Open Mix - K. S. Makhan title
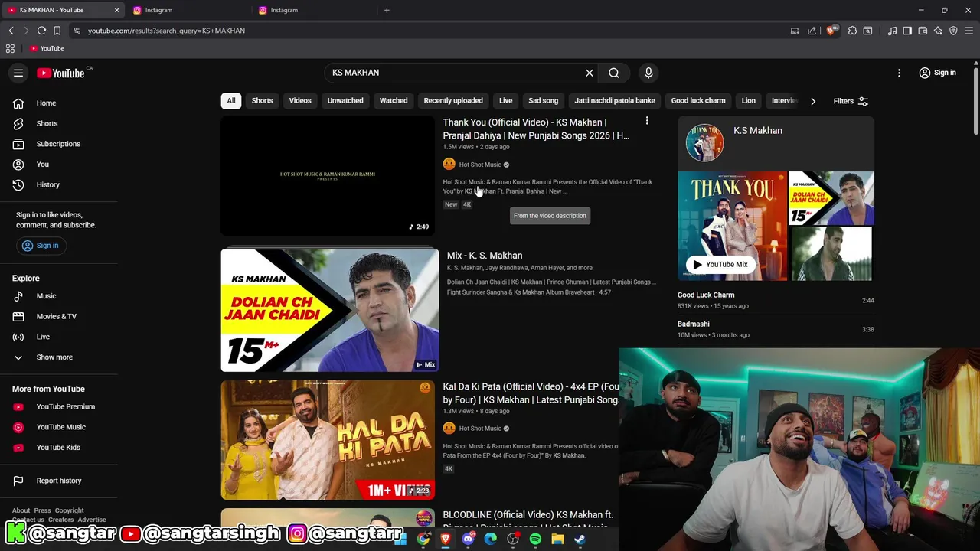This screenshot has height=551, width=980. 485,256
